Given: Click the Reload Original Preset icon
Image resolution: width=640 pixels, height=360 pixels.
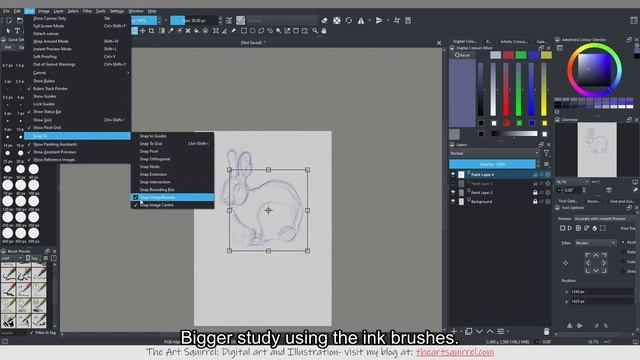Looking at the screenshot, I should pos(349,20).
